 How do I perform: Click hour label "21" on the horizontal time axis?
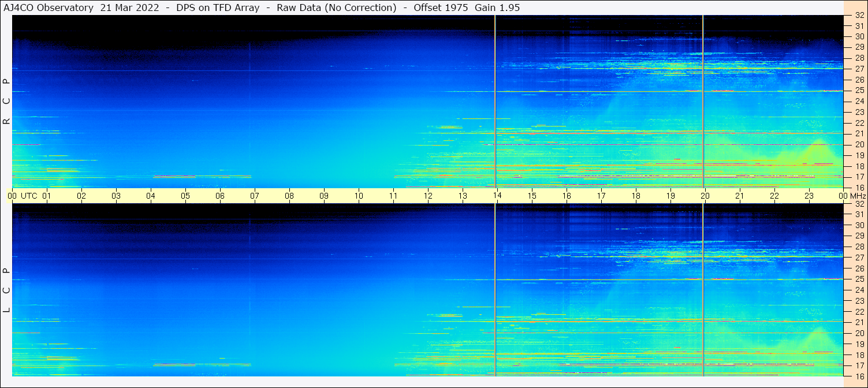coord(740,196)
